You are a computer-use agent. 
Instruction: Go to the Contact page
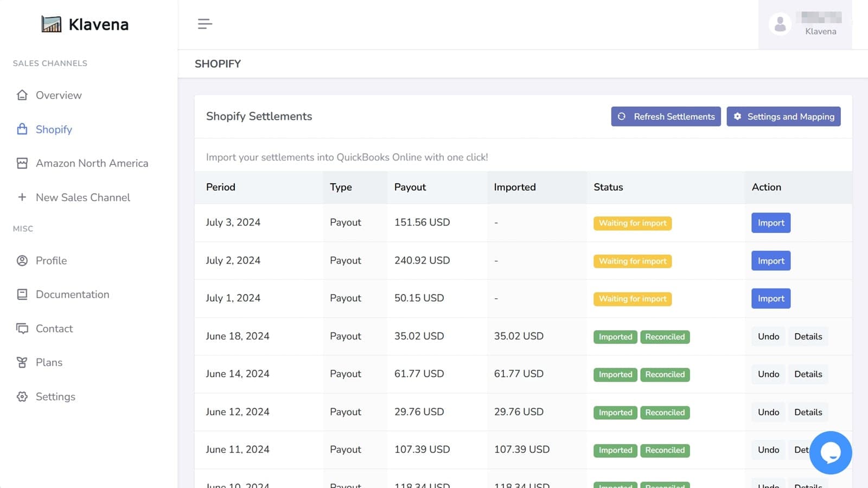pyautogui.click(x=54, y=329)
